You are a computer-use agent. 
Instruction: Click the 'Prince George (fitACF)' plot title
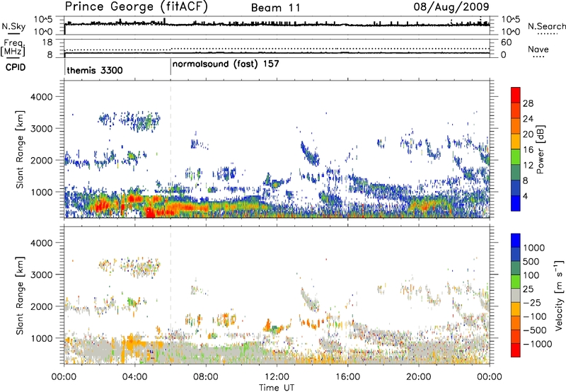coord(136,7)
